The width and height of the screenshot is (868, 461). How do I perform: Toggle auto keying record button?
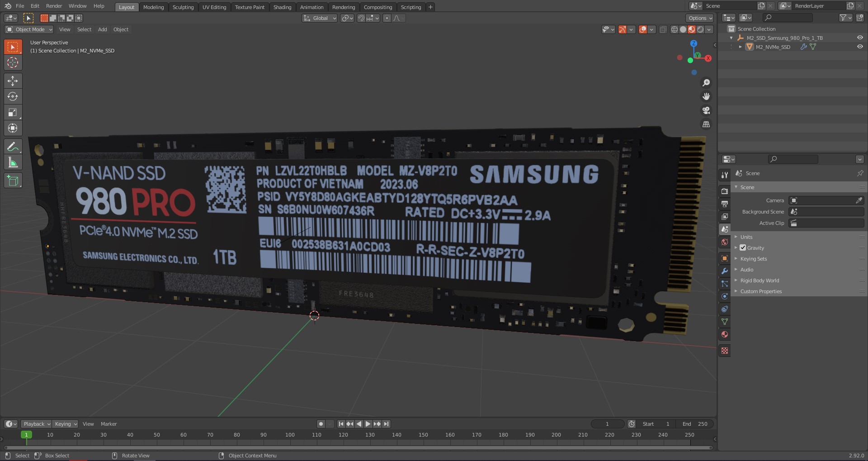tap(321, 424)
